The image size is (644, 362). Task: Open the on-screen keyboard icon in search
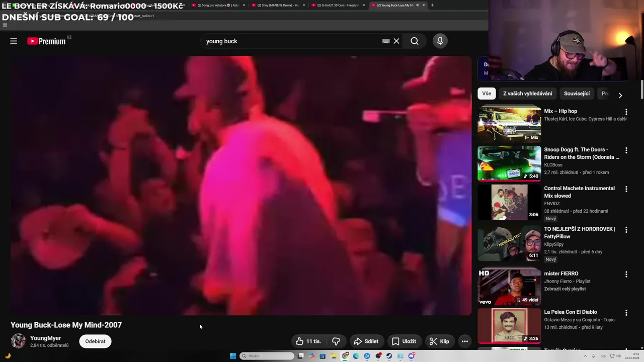(386, 41)
